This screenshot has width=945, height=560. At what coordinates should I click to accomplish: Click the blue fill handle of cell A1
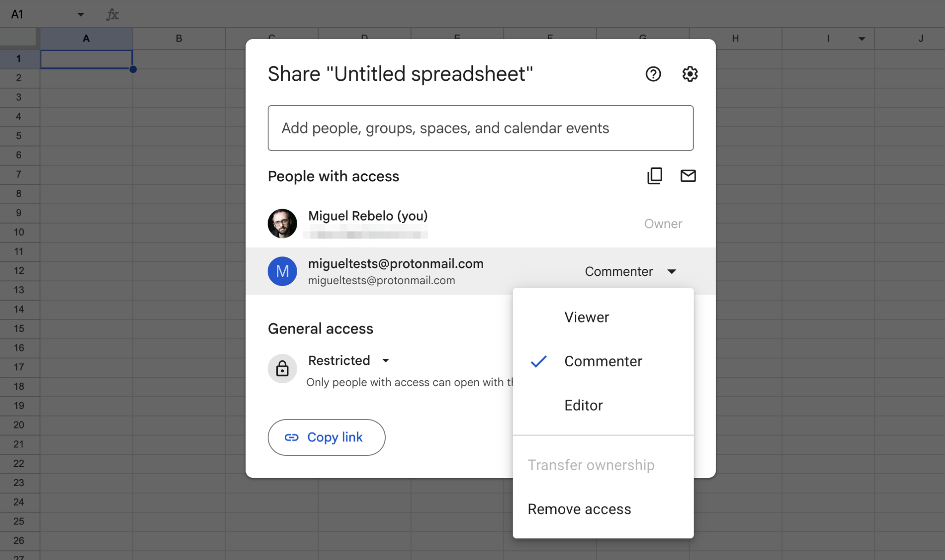point(133,69)
